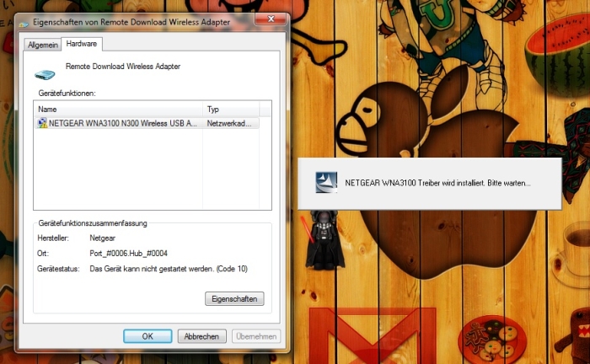Switch to the Allgemein tab
The image size is (590, 364).
pyautogui.click(x=43, y=45)
